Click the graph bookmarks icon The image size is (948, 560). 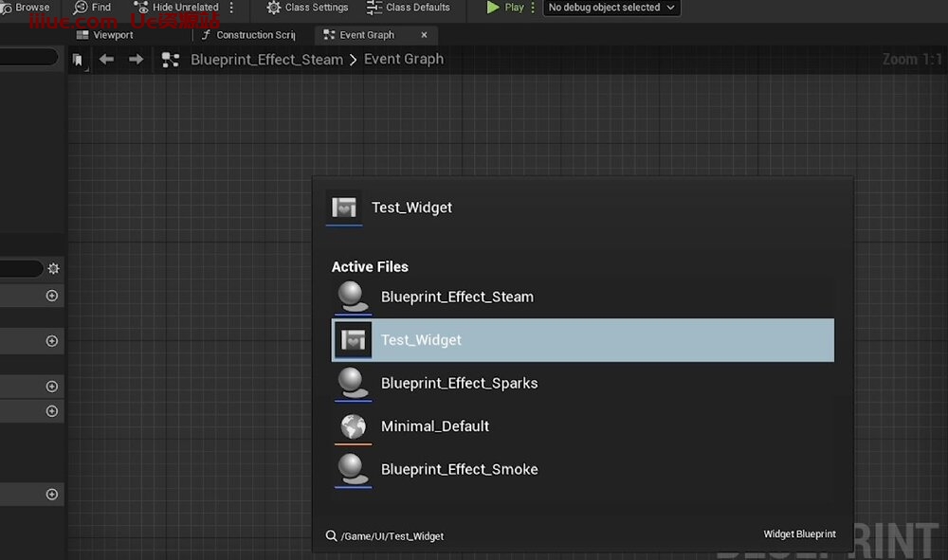coord(78,60)
